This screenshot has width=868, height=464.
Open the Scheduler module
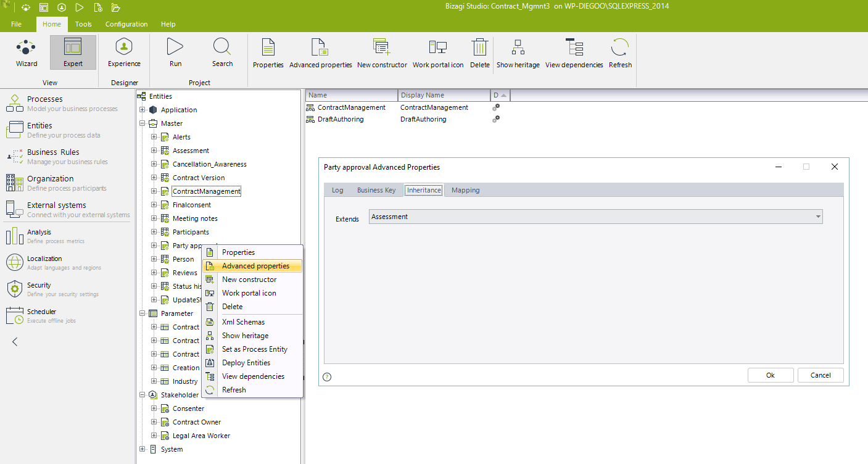point(68,315)
